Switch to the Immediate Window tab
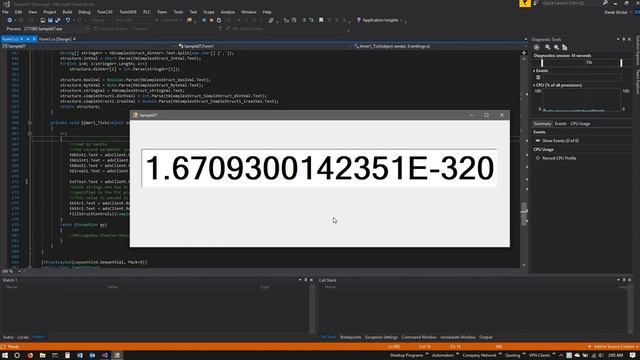Screen dimensions: 640x360 [458, 338]
